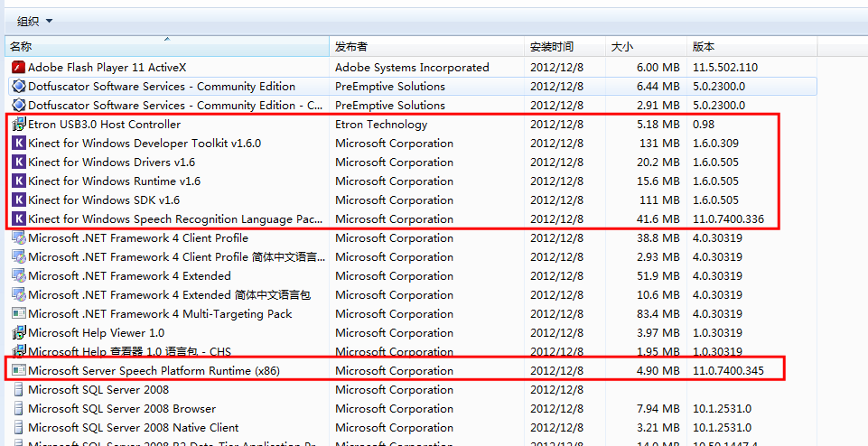Select Microsoft SQL Server 2008 Browser name

click(x=122, y=408)
